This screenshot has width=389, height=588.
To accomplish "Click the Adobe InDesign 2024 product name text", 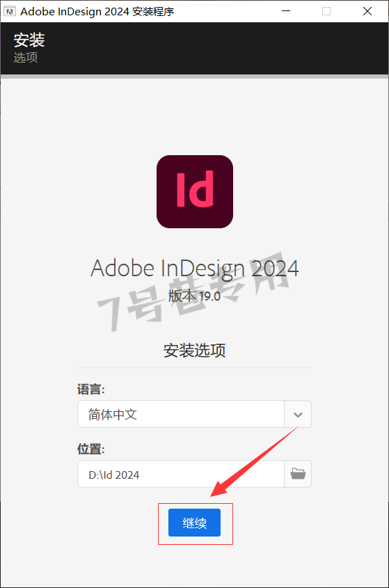I will [x=194, y=269].
